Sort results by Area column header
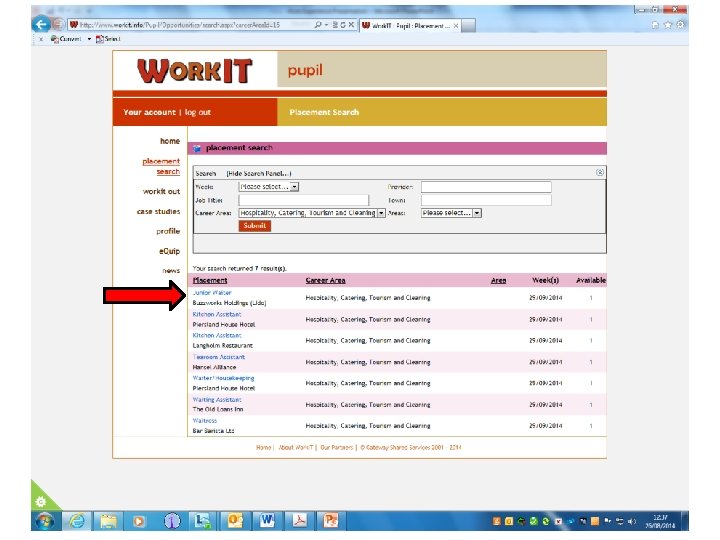Image resolution: width=720 pixels, height=540 pixels. click(498, 280)
